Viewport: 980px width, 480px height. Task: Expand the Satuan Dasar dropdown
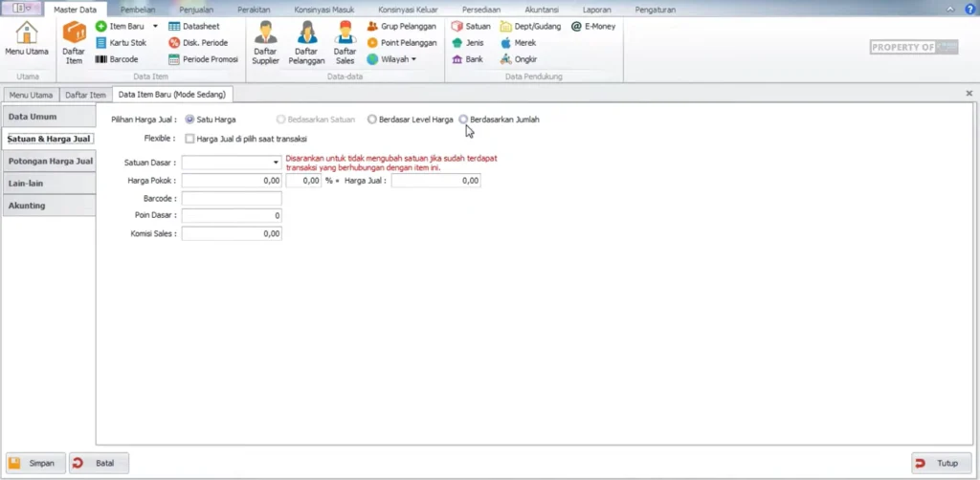click(275, 163)
